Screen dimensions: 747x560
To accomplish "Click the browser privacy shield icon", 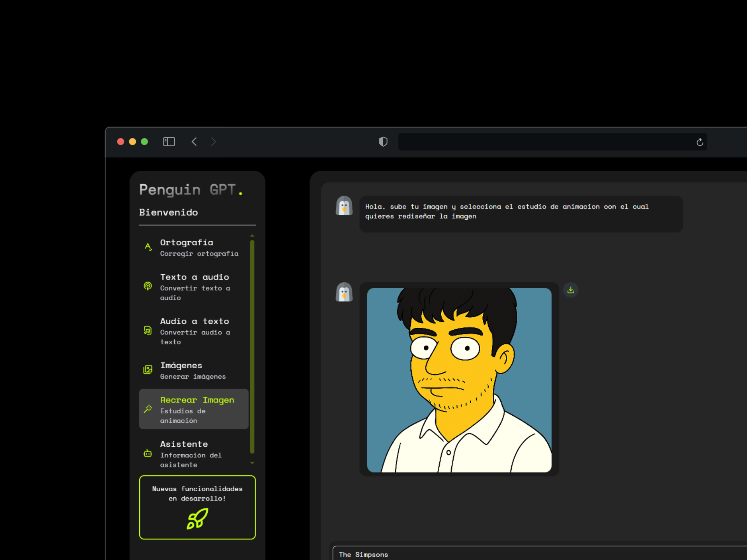I will 383,142.
